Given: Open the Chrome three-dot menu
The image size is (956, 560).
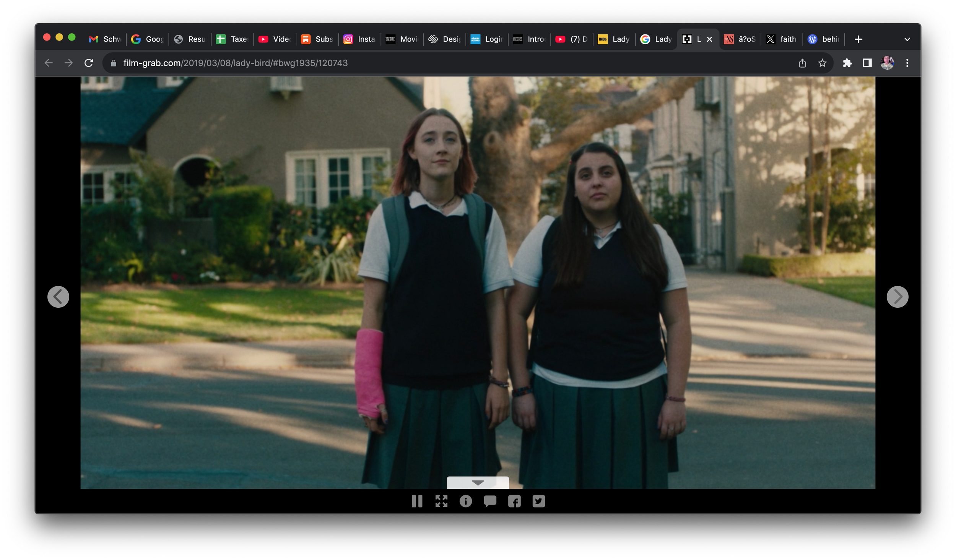Looking at the screenshot, I should [907, 63].
